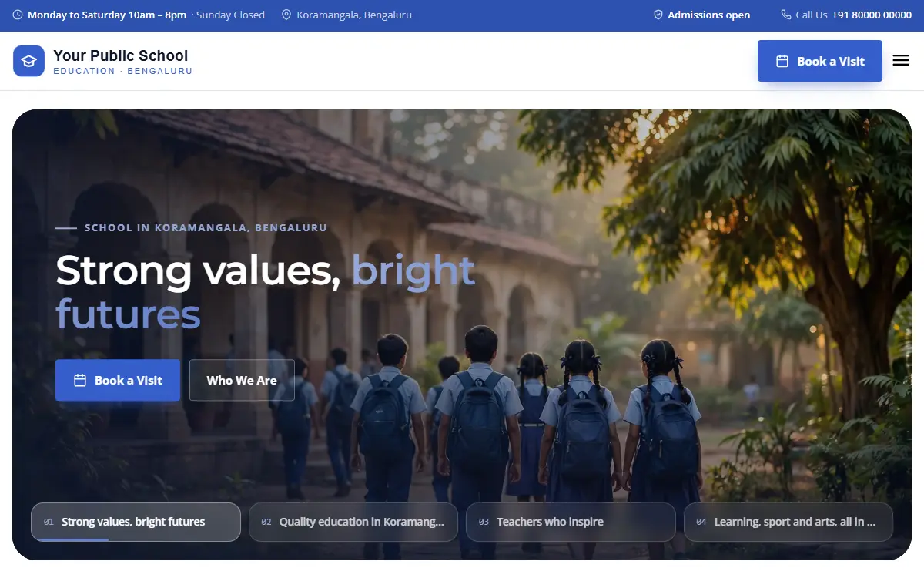
Task: Click the SCHOOL IN KORAMANGALA, BENGALURU label
Action: (x=206, y=228)
